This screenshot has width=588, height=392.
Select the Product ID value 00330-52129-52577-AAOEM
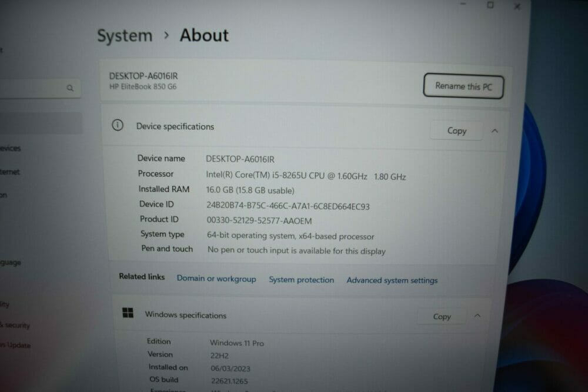(259, 221)
